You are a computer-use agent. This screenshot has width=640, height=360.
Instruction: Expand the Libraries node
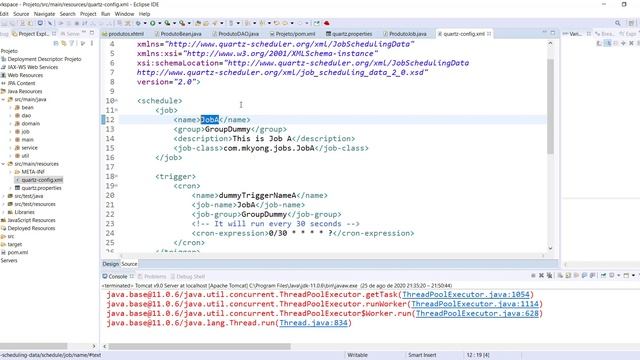coord(3,212)
